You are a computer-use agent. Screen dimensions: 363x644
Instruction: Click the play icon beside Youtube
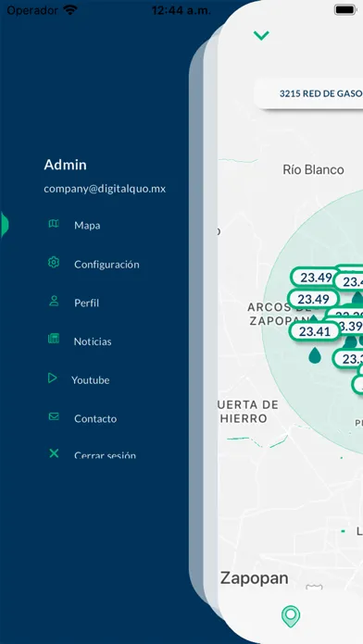pyautogui.click(x=52, y=378)
